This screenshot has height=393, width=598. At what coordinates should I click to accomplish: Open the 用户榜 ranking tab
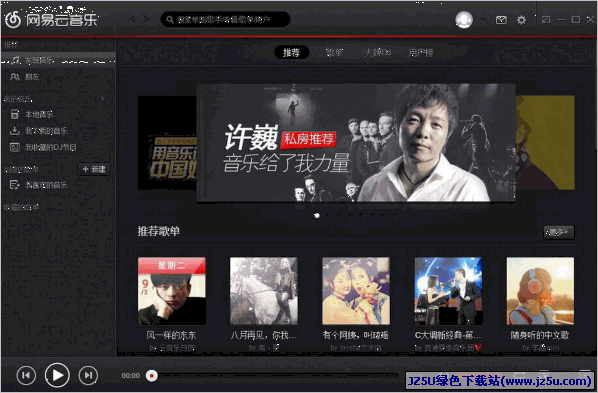(421, 52)
